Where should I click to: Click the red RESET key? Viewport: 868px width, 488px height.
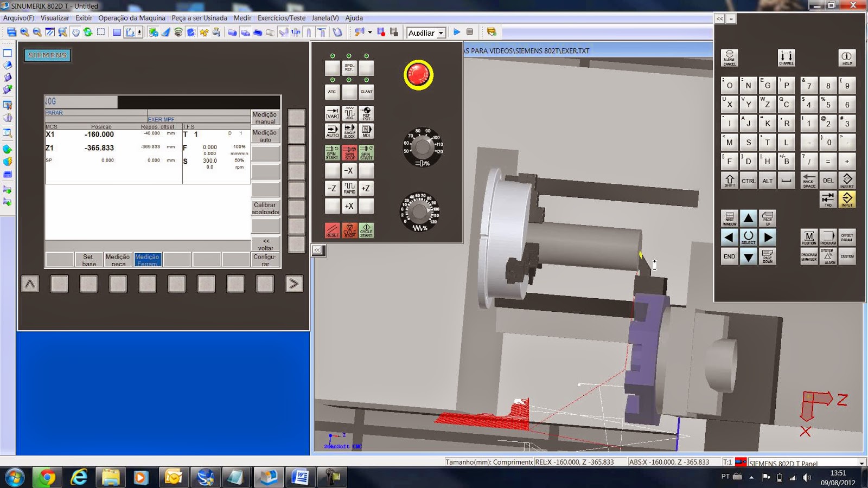[333, 230]
